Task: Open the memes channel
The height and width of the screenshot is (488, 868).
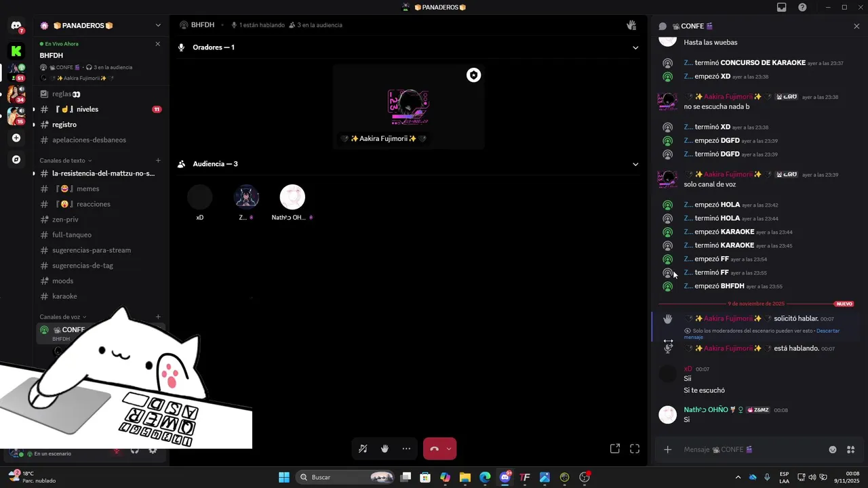Action: (100, 188)
